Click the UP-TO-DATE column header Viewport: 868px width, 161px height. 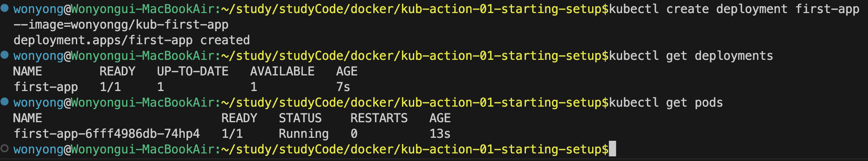pyautogui.click(x=193, y=71)
